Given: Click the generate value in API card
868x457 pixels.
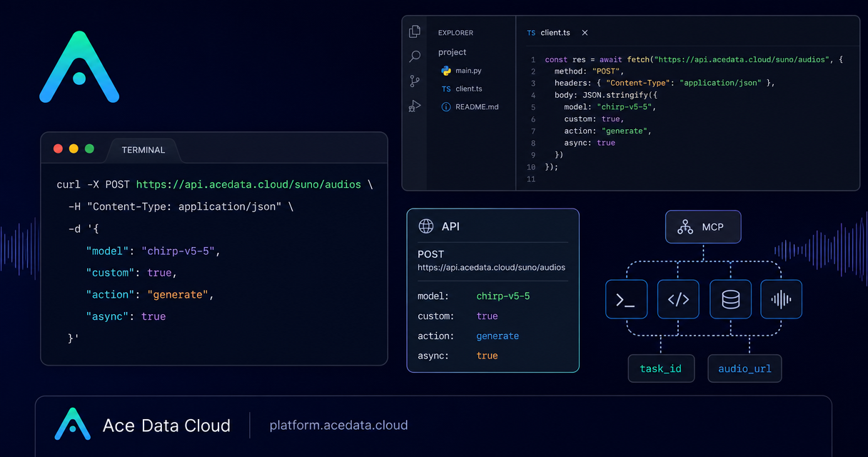Looking at the screenshot, I should [498, 336].
